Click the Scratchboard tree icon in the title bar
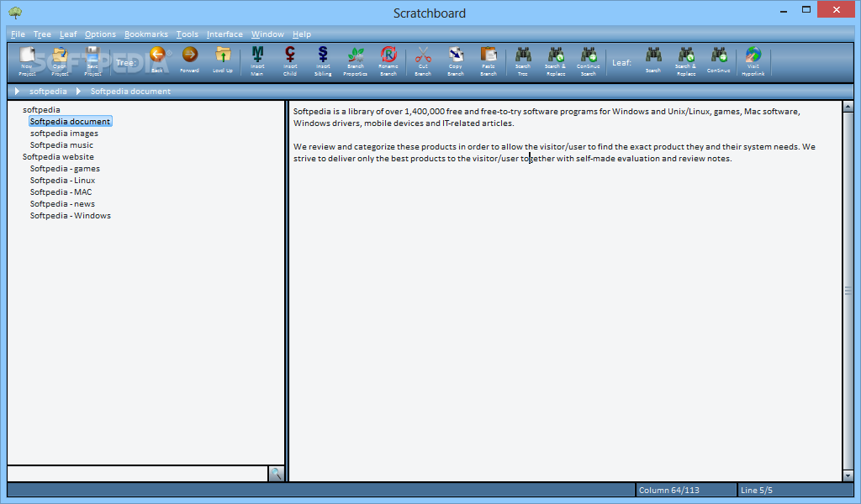Screen dimensions: 861x504 pyautogui.click(x=15, y=12)
